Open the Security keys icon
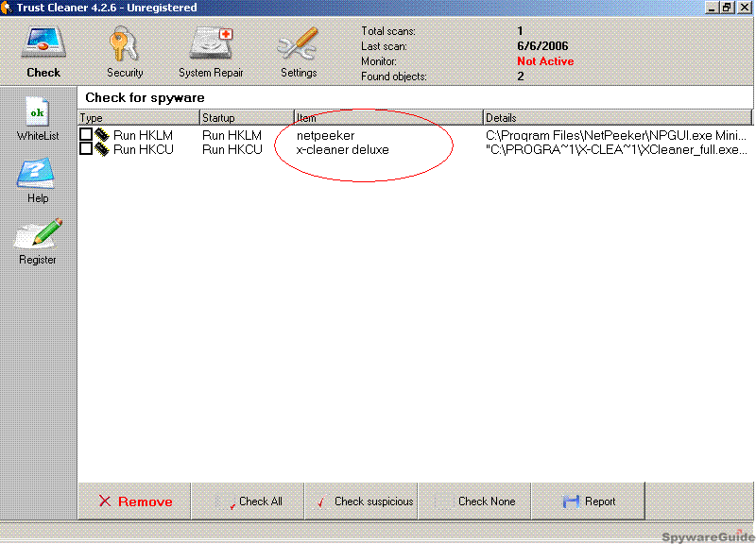 point(125,44)
